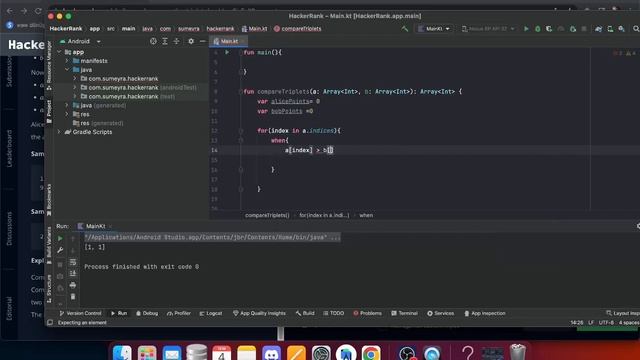
Task: Click Run with Coverage icon in toolbar
Action: coord(549,29)
